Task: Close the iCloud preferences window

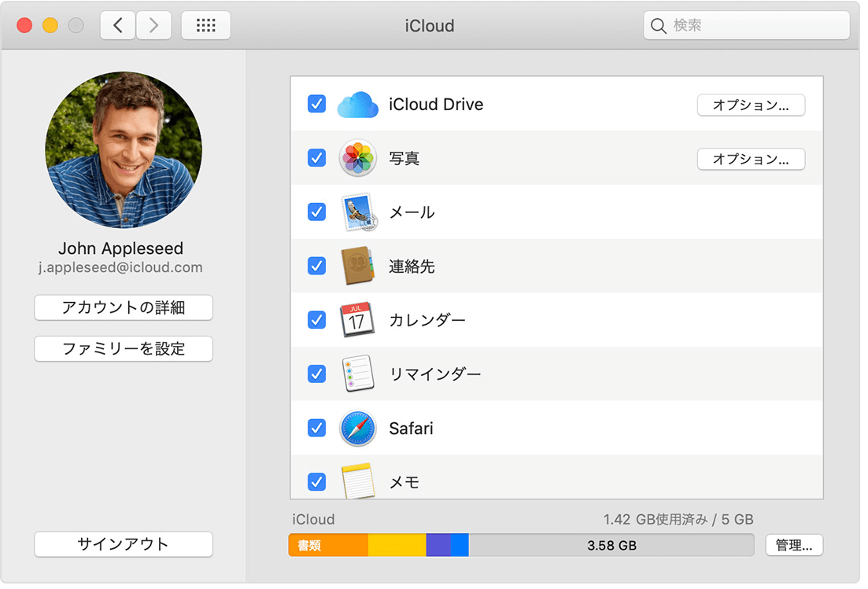Action: pos(24,25)
